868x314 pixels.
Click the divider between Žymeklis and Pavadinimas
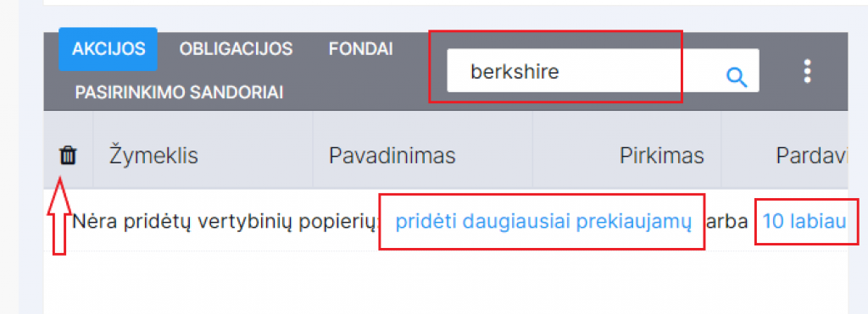click(x=313, y=150)
